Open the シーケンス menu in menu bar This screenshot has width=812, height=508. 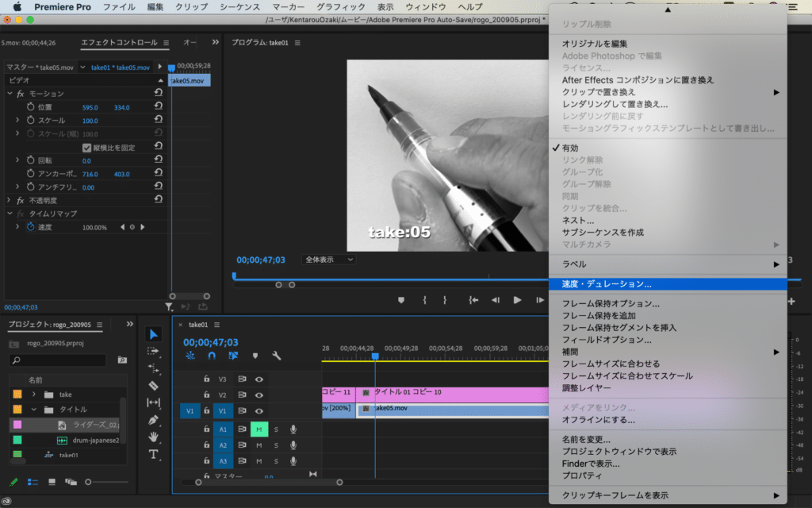click(238, 6)
